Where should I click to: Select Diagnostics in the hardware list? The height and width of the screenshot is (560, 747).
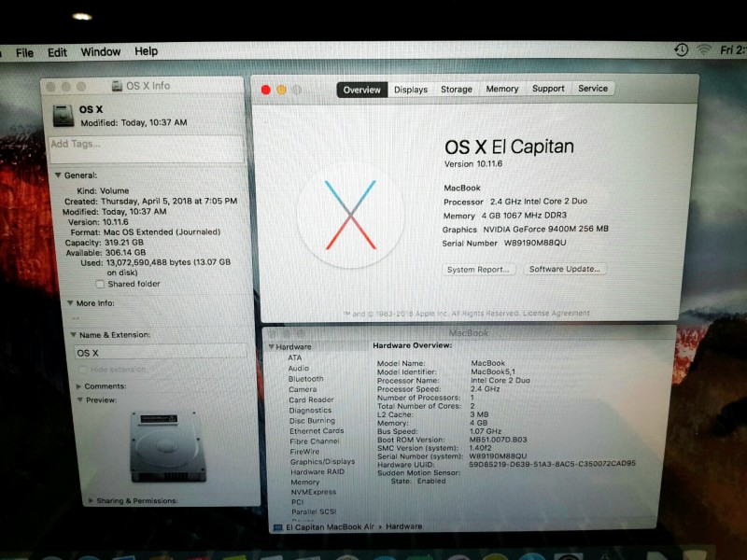point(310,411)
